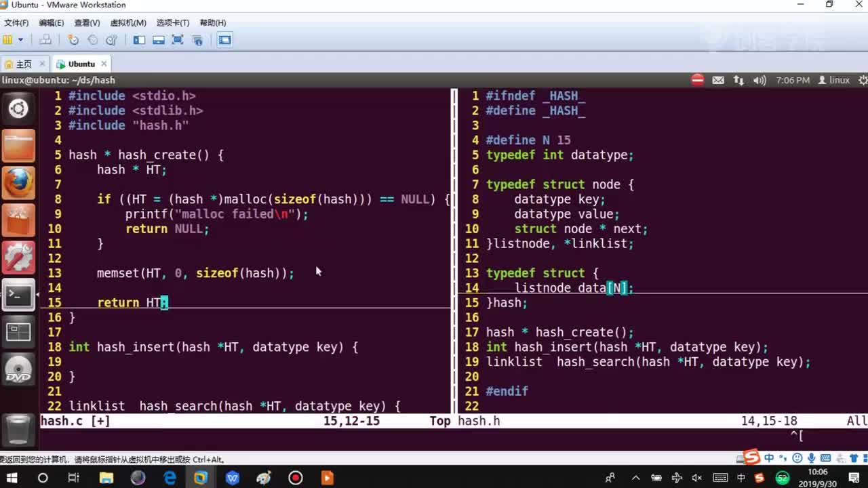
Task: Switch to the 主页 tab
Action: tap(24, 64)
